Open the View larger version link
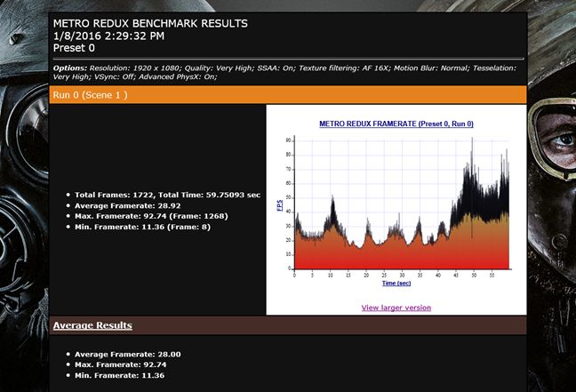 [x=396, y=308]
